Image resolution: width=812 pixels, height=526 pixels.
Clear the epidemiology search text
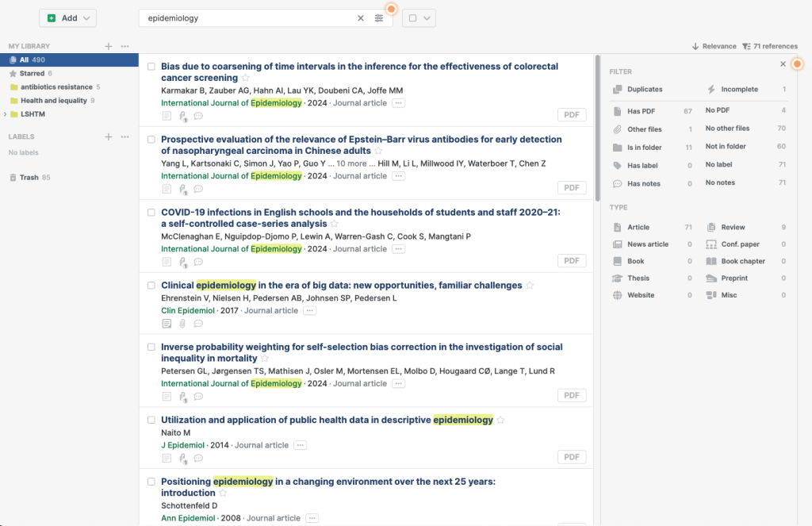click(x=361, y=18)
